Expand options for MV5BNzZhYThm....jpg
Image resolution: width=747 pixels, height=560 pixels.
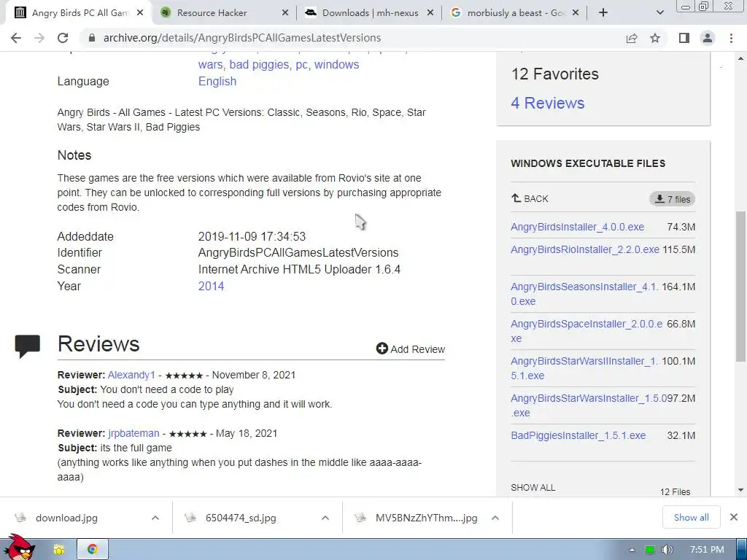tap(495, 518)
